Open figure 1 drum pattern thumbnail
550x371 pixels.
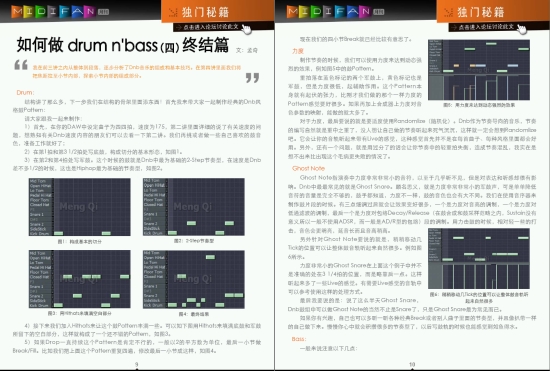(80, 207)
